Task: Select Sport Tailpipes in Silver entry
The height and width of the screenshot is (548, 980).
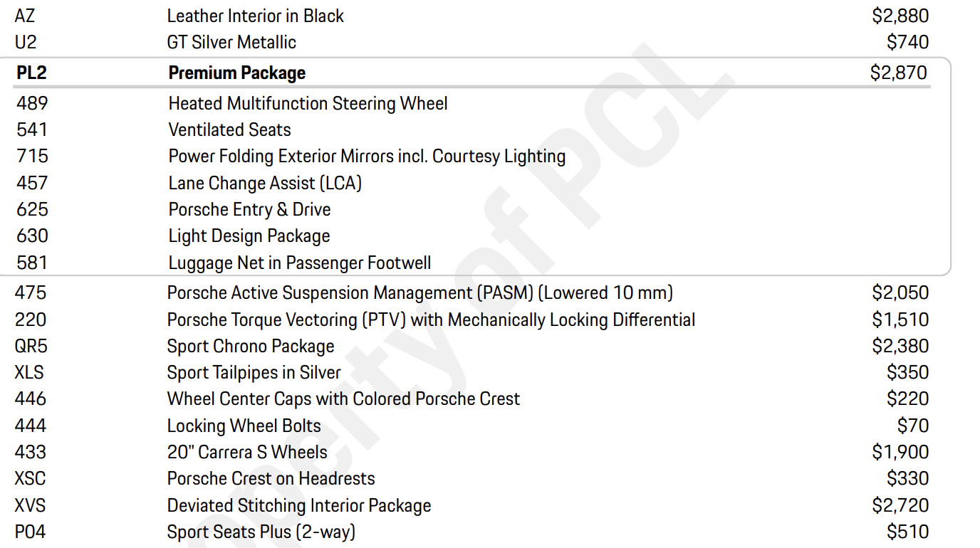Action: 254,372
